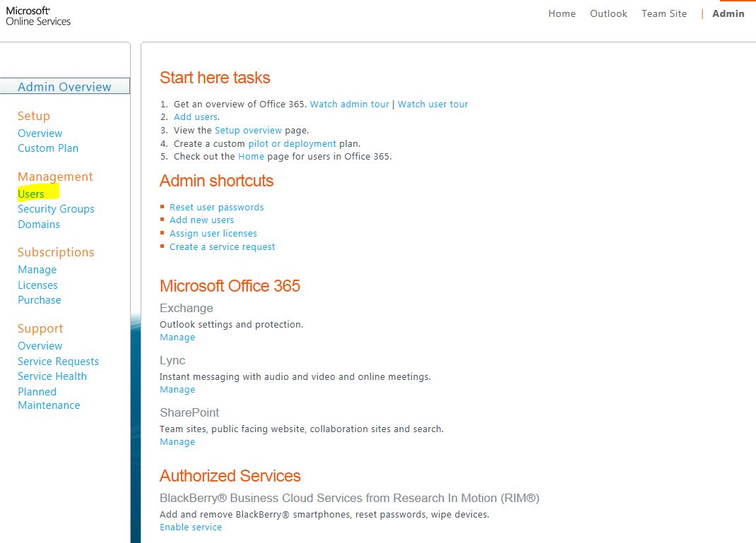
Task: Open Overview under Setup section
Action: 40,133
